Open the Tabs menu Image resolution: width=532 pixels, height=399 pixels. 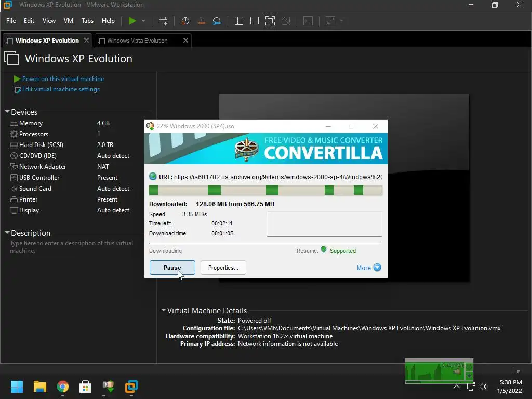point(87,21)
